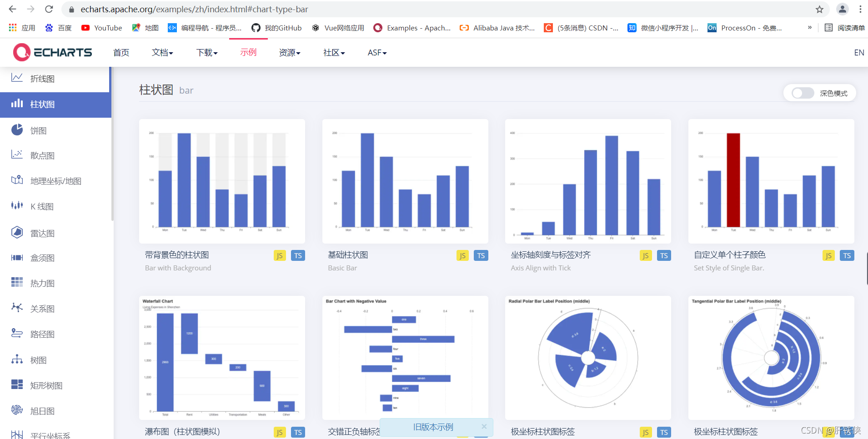Select the 示例 nav item
Screen dimensions: 868x439
pyautogui.click(x=249, y=53)
